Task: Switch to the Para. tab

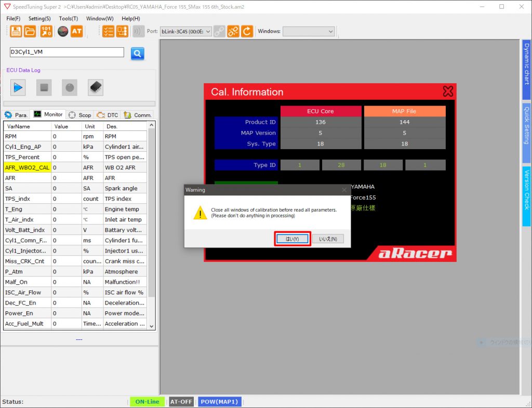Action: [16, 115]
